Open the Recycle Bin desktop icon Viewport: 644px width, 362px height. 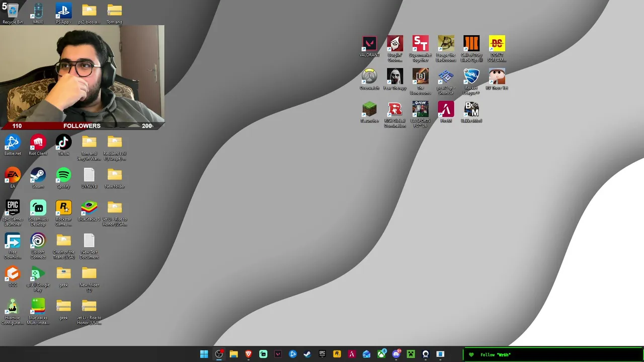(x=13, y=14)
